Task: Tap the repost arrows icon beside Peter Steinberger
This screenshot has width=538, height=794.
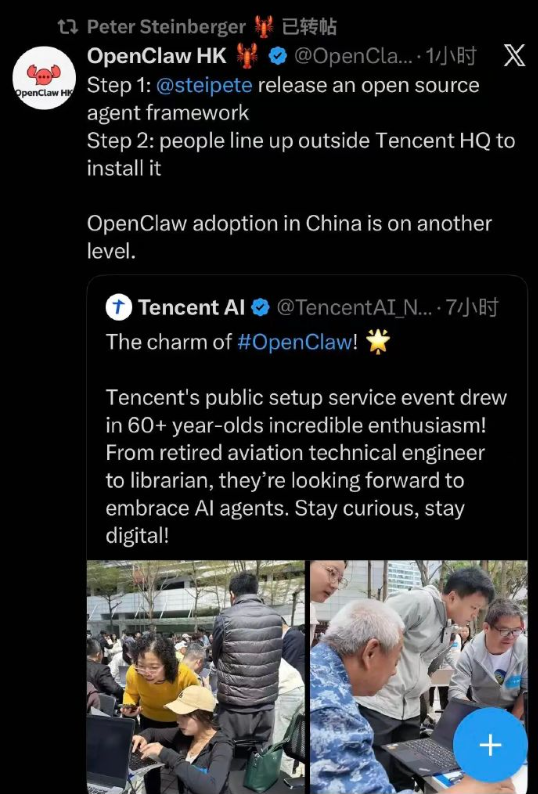Action: (x=68, y=27)
